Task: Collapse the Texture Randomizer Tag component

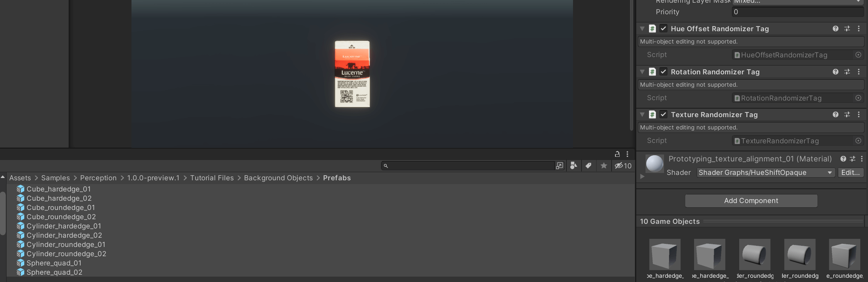Action: point(642,114)
